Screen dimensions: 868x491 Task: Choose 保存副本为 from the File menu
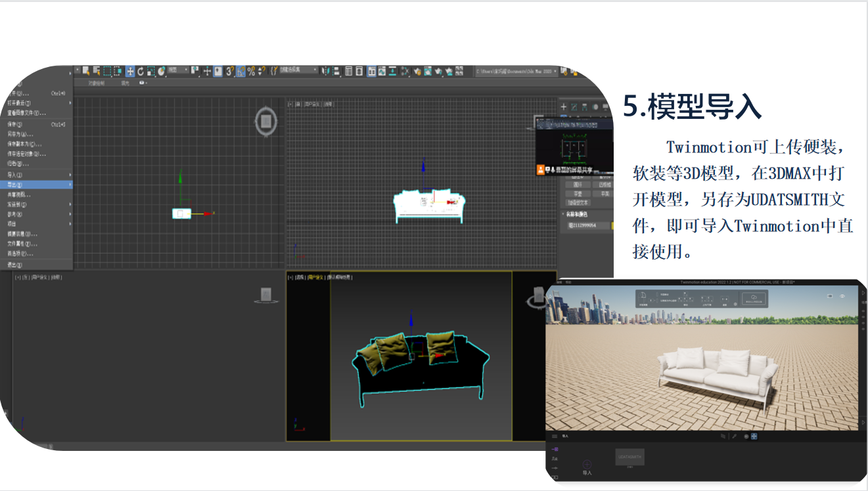[x=24, y=144]
